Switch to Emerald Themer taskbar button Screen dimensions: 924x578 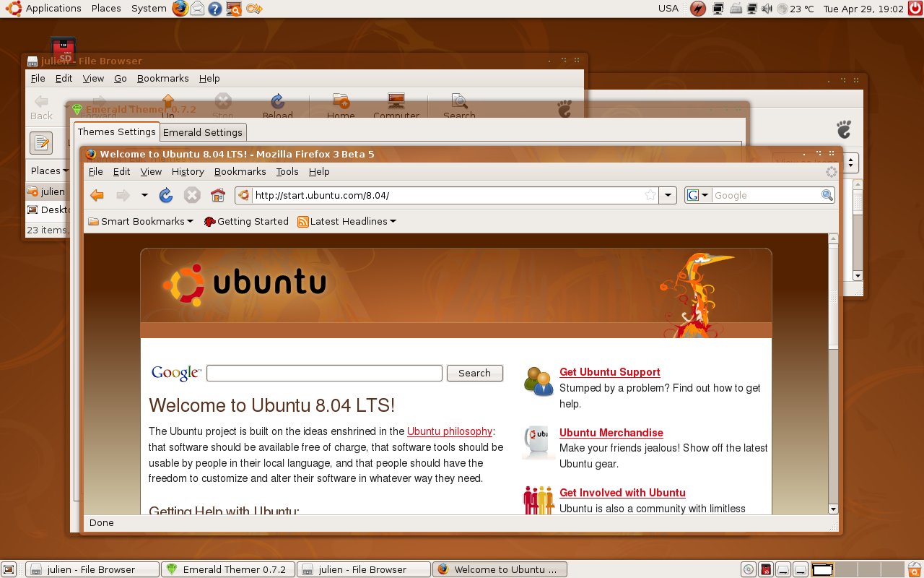228,569
